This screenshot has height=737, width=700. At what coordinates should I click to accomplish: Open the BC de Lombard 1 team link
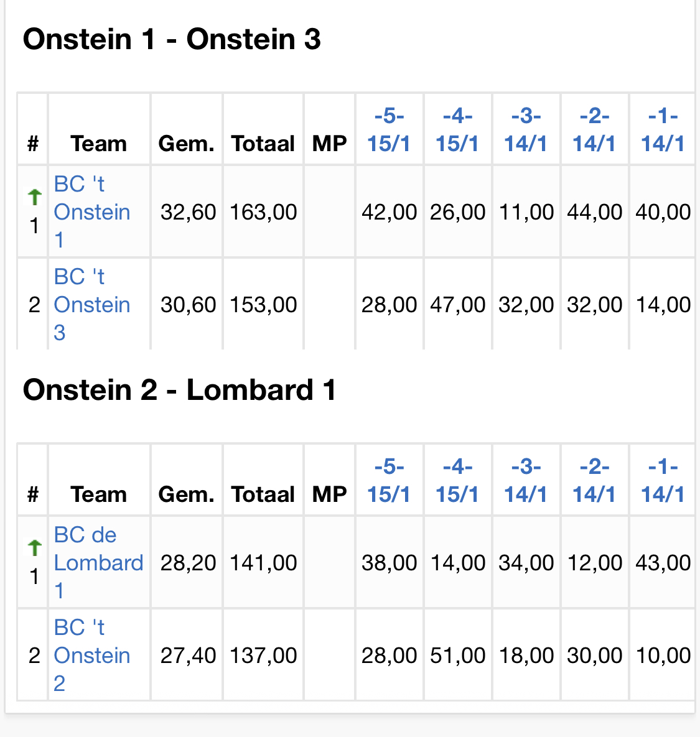point(98,563)
